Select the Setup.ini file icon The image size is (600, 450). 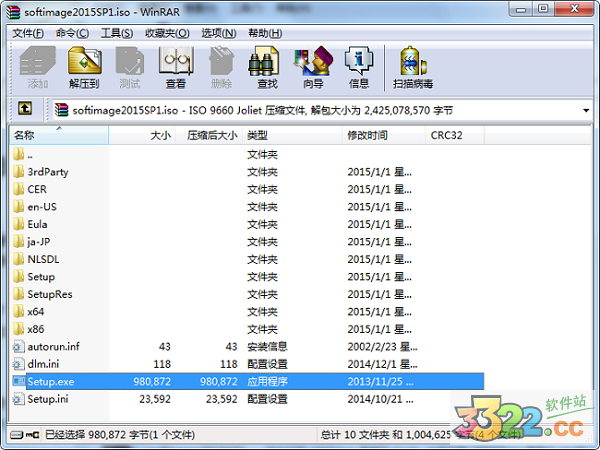[x=18, y=399]
